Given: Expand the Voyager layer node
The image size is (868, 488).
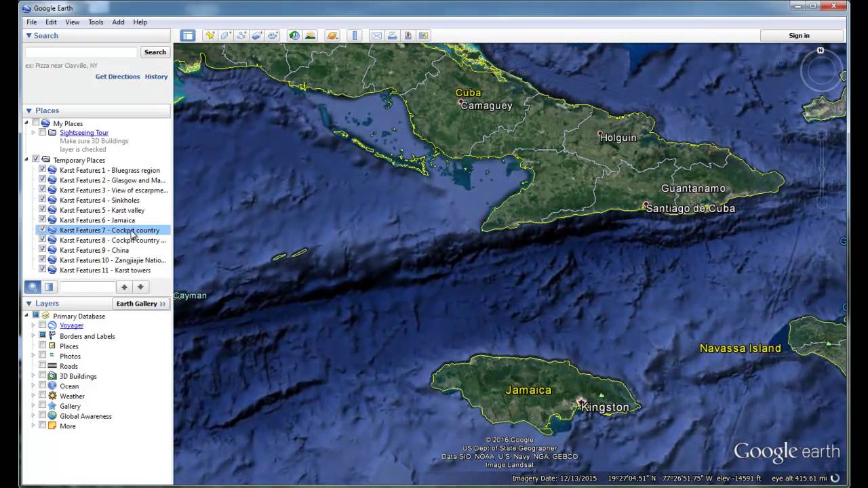Looking at the screenshot, I should (33, 325).
